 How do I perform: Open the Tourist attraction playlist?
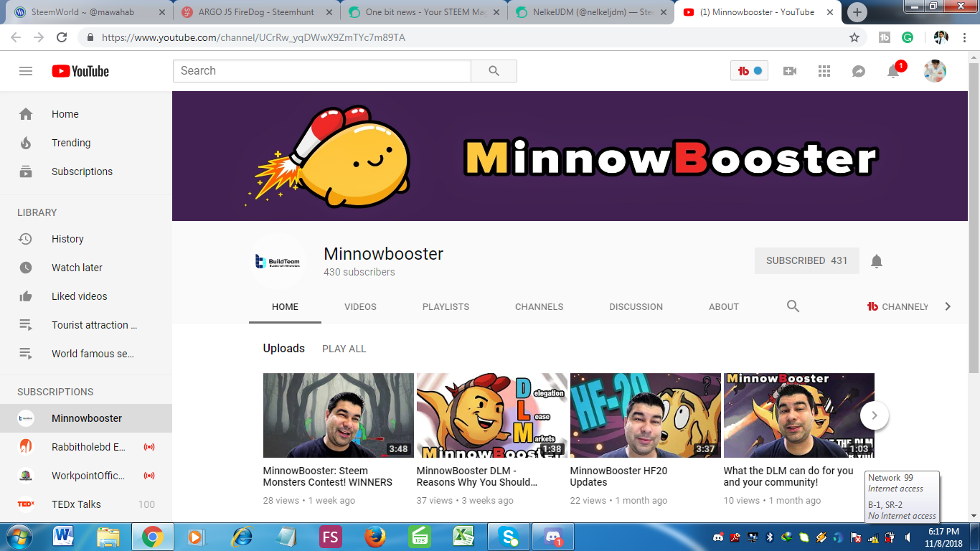coord(86,325)
